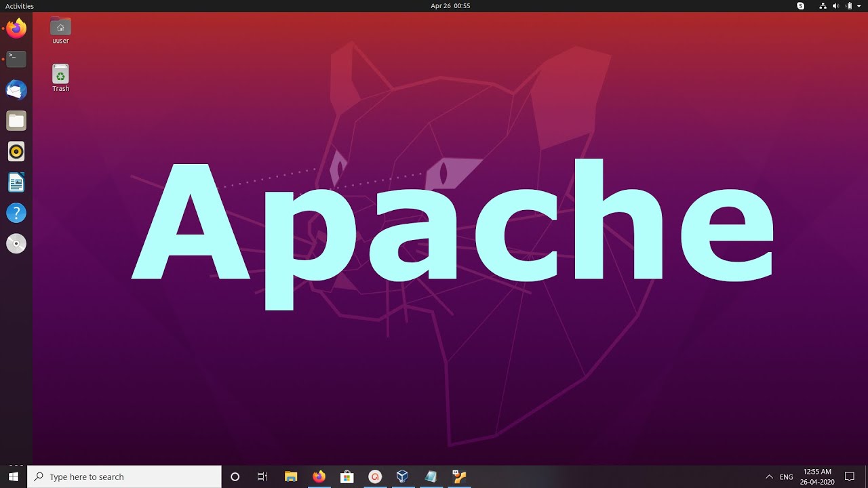868x488 pixels.
Task: Click the wired network status icon
Action: [x=823, y=6]
